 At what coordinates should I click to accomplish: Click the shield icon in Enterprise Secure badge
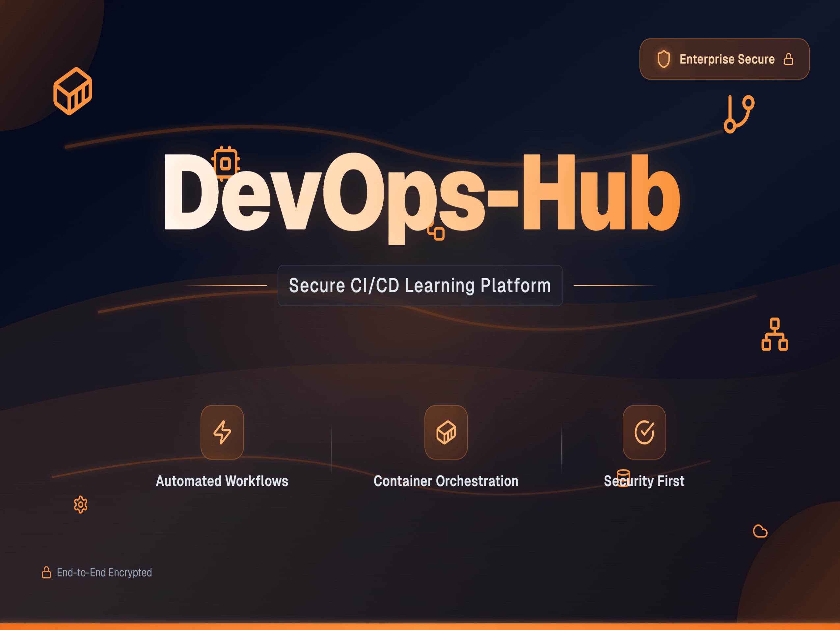(664, 59)
